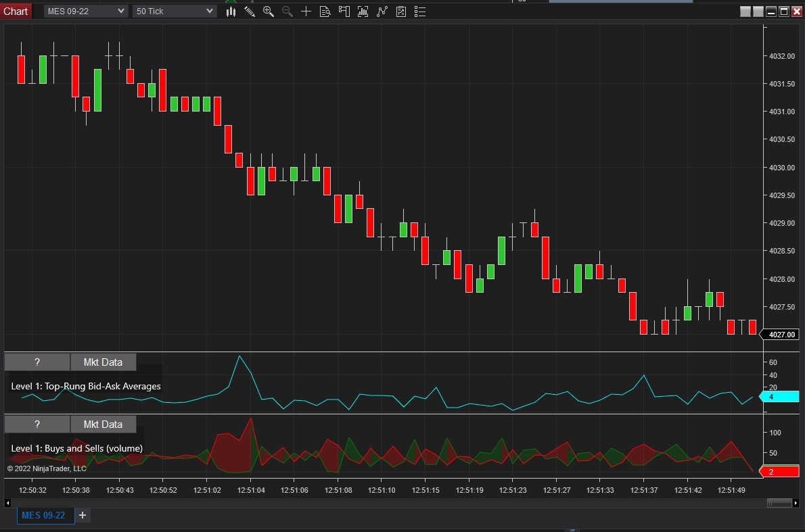Click Mkt Data button above Buys and Sells

click(103, 425)
